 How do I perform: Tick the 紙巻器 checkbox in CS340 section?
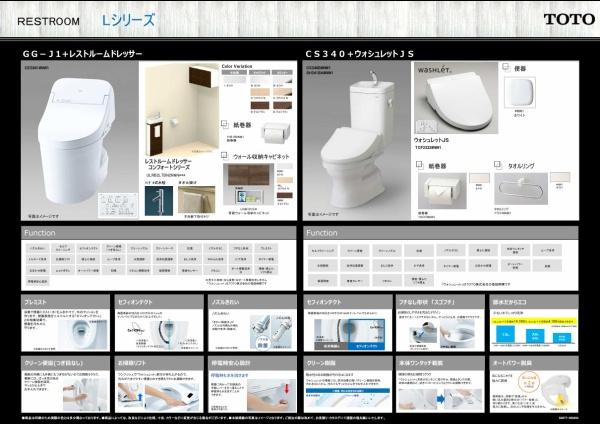(x=419, y=165)
